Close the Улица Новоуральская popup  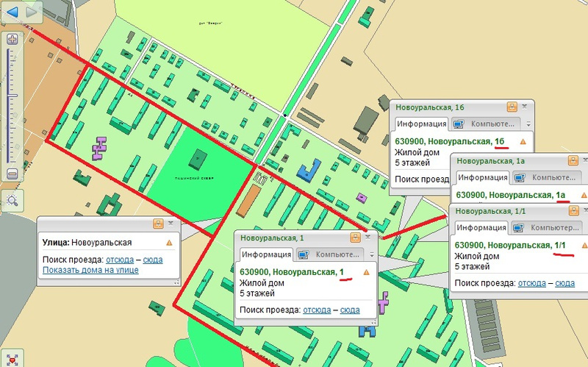click(171, 224)
